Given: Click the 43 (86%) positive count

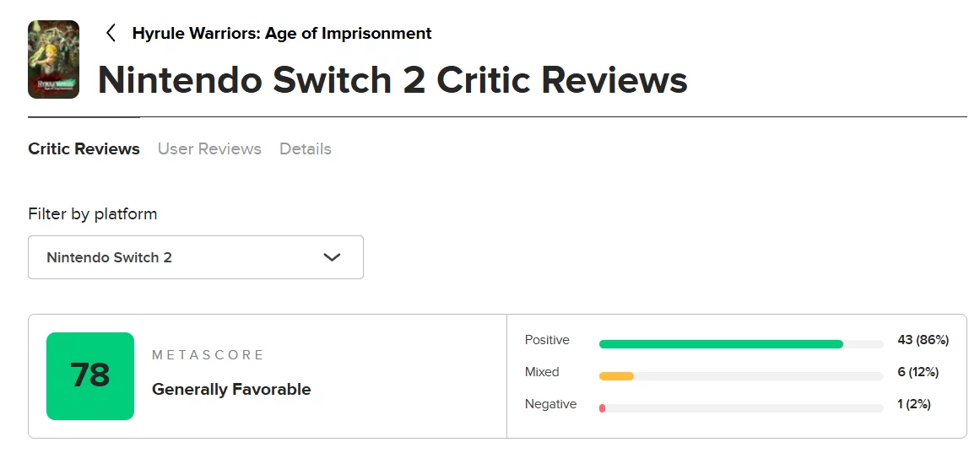Looking at the screenshot, I should click(923, 340).
